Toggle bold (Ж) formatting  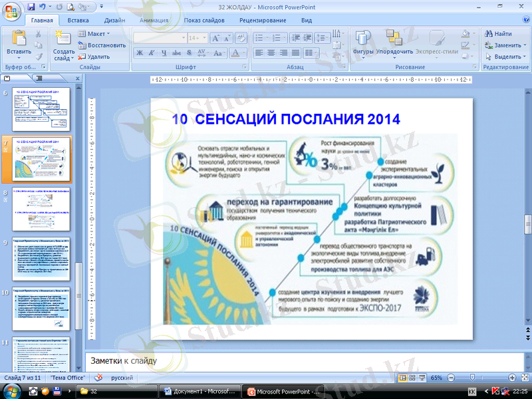[x=140, y=53]
